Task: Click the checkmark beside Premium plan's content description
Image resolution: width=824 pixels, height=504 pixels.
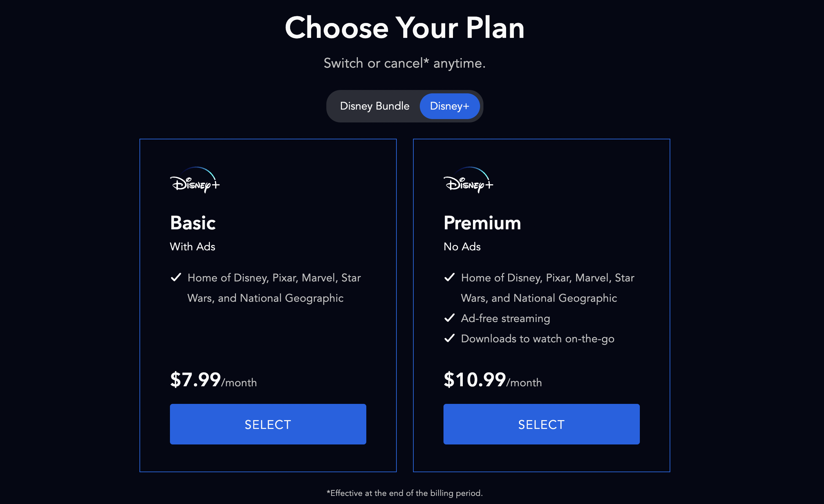Action: click(x=449, y=277)
